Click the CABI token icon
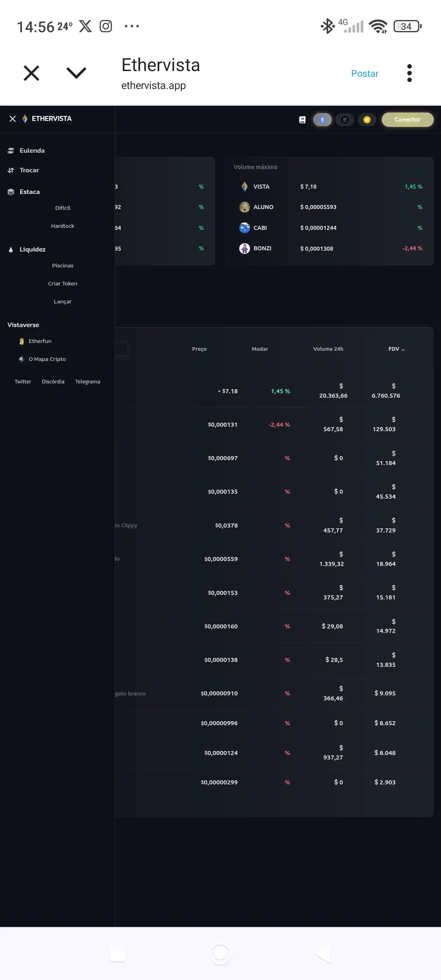Screen dimensions: 441x980 tap(245, 228)
